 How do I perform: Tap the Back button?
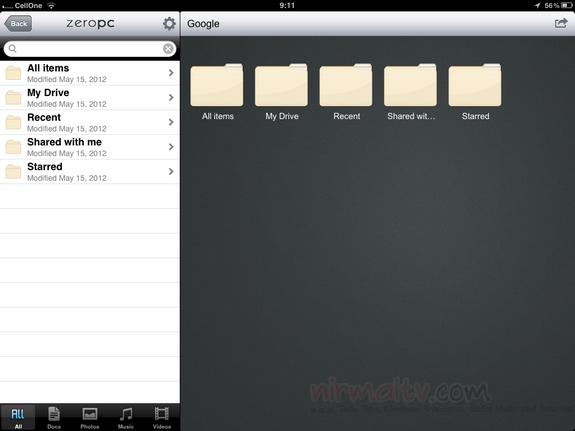coord(18,23)
